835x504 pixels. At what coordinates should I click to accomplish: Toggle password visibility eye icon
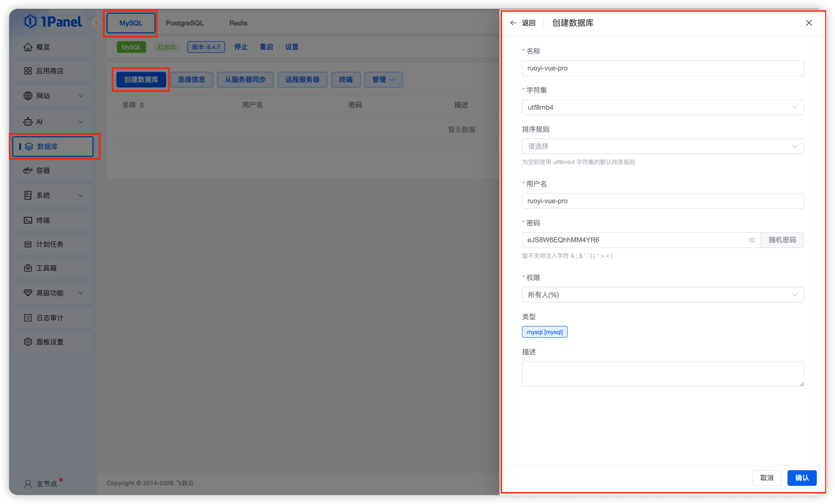coord(752,240)
